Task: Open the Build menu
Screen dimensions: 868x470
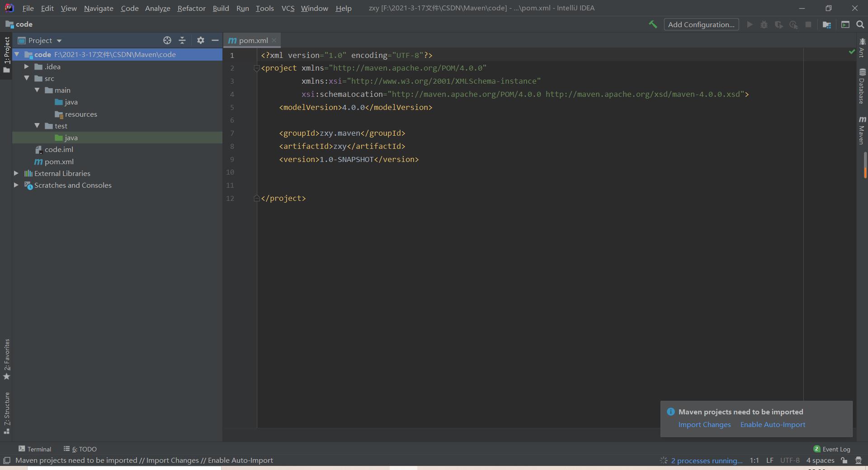Action: pos(221,8)
